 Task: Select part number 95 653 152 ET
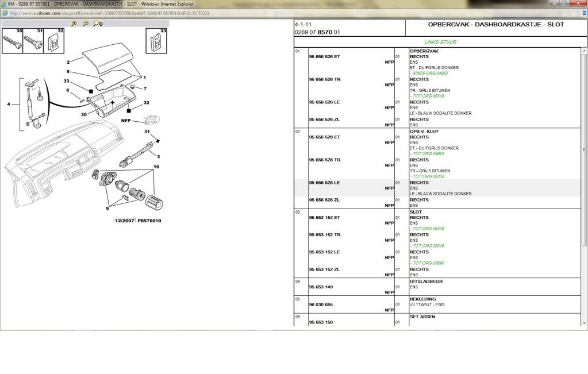[x=324, y=217]
